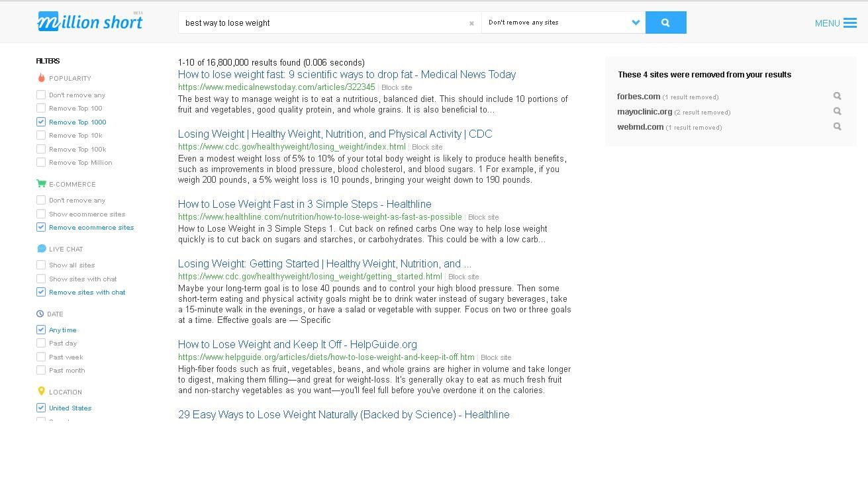Open "Losing Weight: Getting Started" CDC result
The height and width of the screenshot is (503, 868).
coord(324,264)
